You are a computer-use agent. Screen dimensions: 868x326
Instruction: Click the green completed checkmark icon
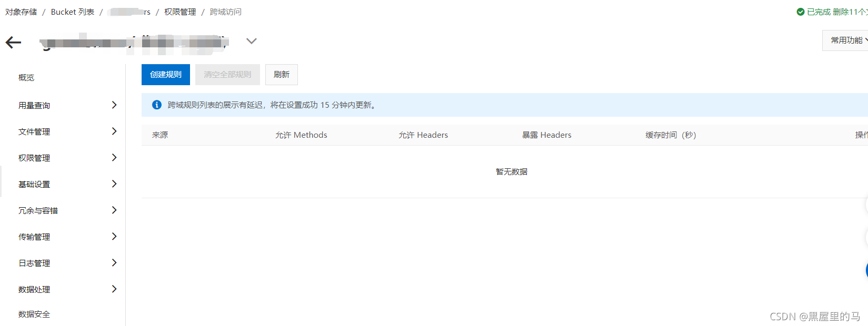(x=801, y=12)
